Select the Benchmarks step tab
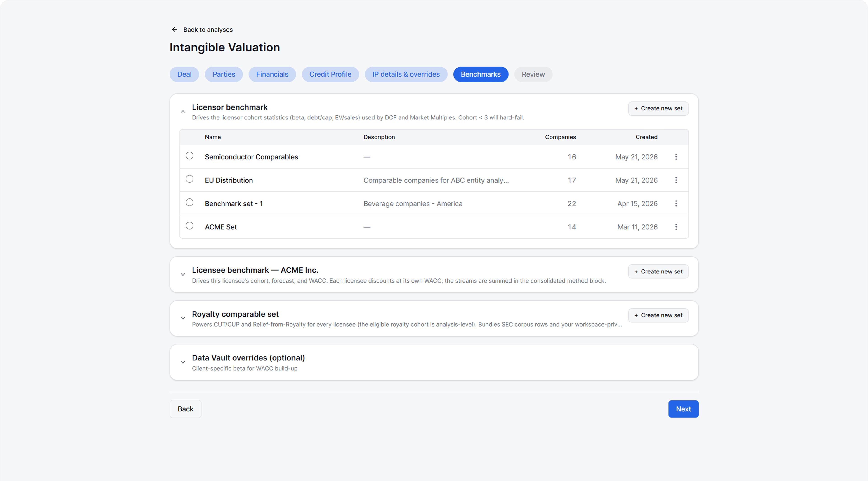The height and width of the screenshot is (481, 868). [x=481, y=74]
